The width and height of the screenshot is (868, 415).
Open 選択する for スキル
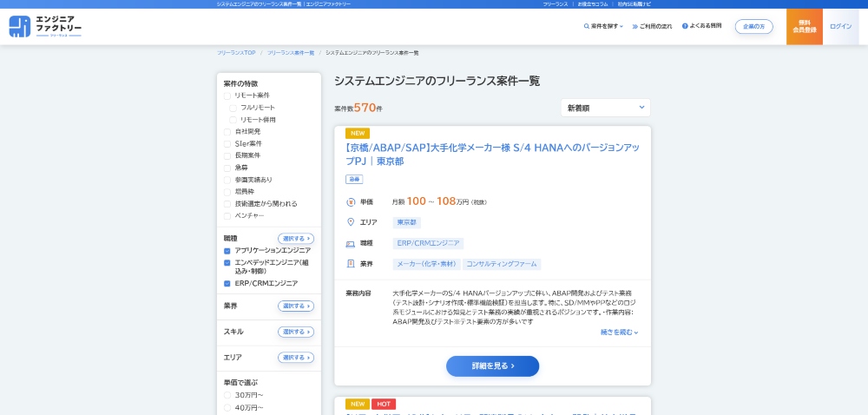coord(296,332)
